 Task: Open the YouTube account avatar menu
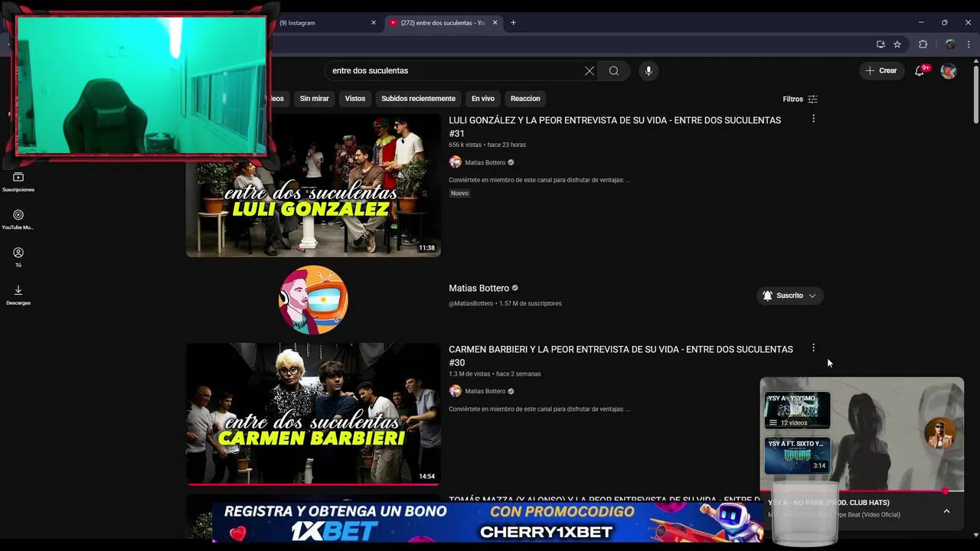coord(949,70)
